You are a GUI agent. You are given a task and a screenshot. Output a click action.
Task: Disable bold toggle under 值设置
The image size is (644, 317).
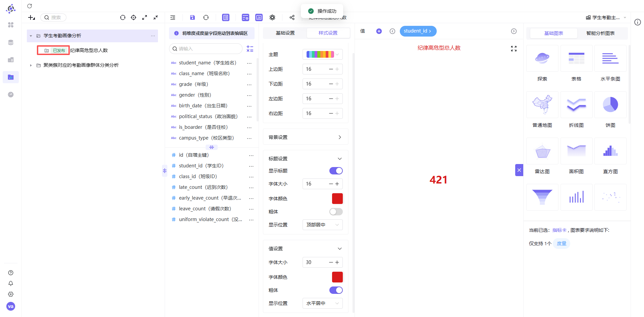(x=336, y=290)
